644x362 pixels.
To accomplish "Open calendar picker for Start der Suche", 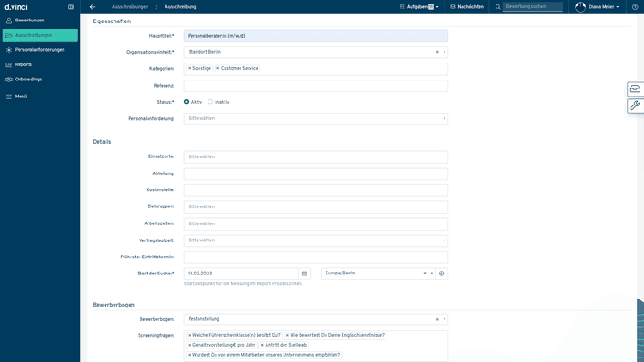I will tap(304, 274).
